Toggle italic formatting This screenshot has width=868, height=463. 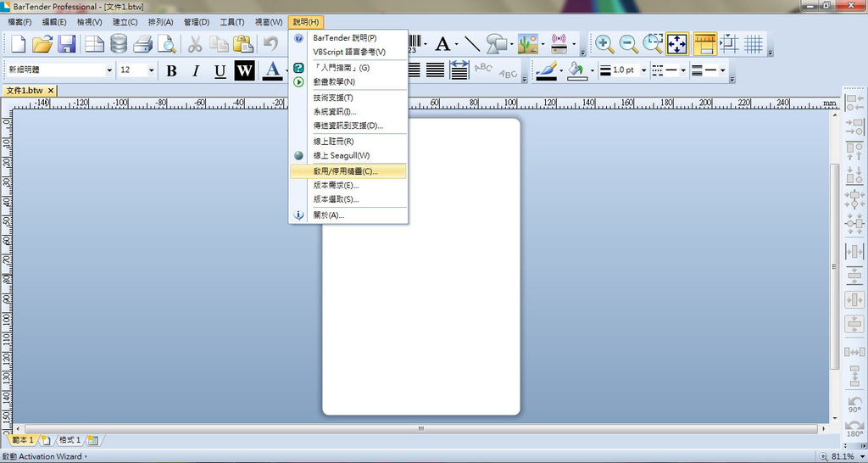(196, 70)
